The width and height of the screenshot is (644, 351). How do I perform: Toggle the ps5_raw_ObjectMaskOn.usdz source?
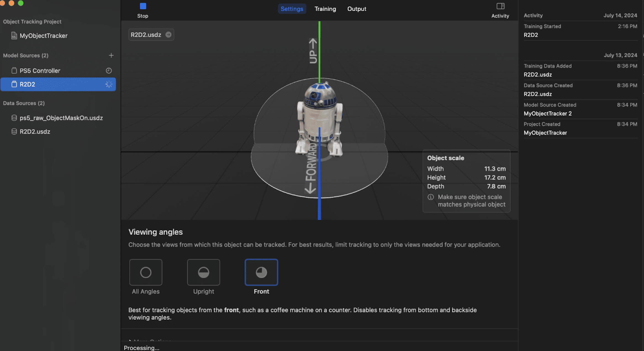click(60, 118)
